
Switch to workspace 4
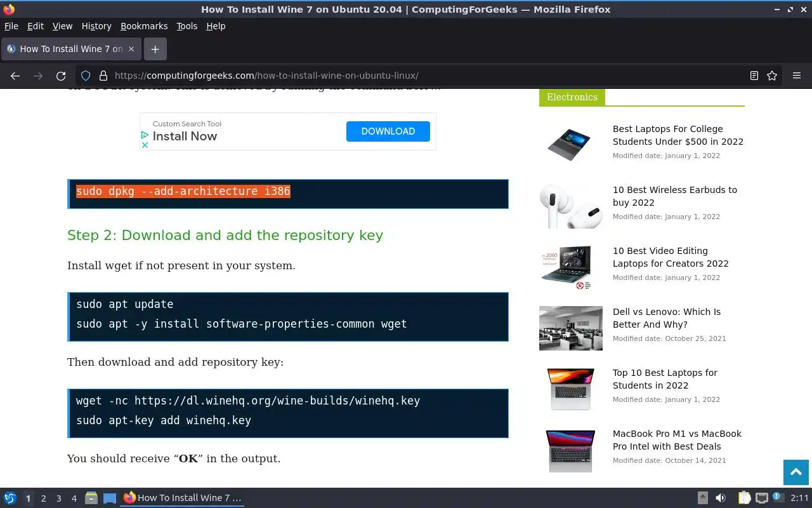click(x=74, y=498)
